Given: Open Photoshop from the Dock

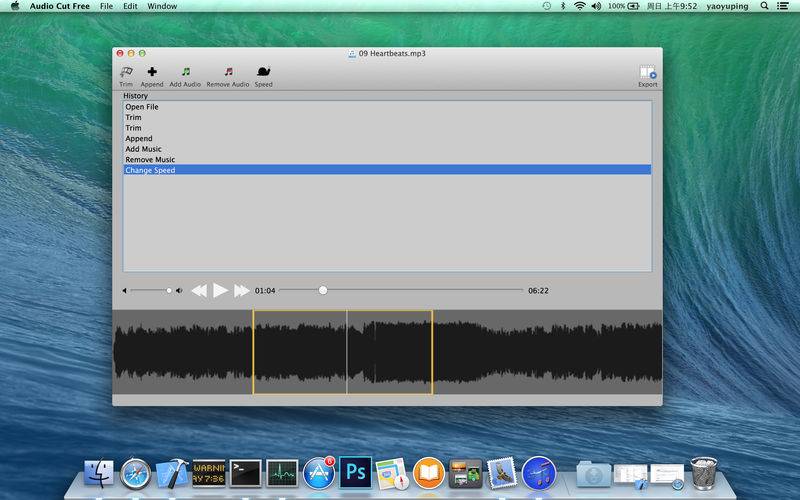Looking at the screenshot, I should 355,471.
